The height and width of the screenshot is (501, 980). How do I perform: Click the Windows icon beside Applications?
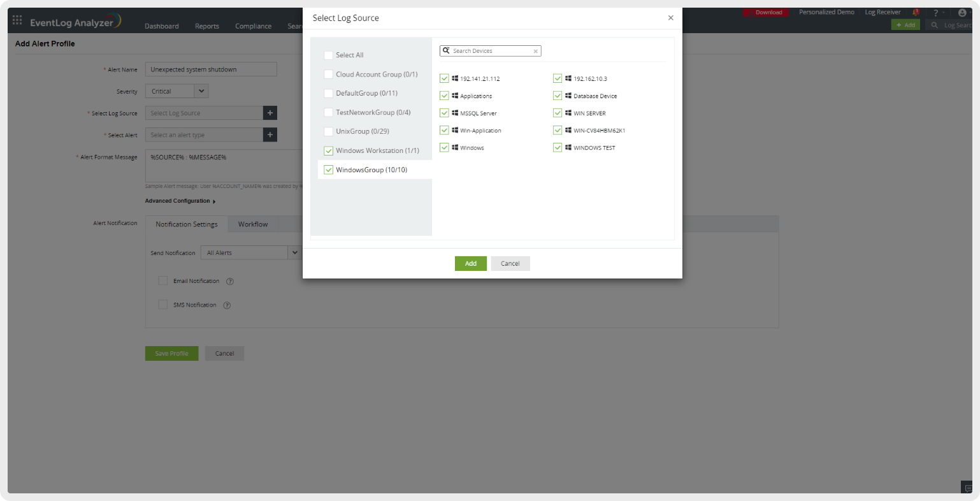[455, 96]
